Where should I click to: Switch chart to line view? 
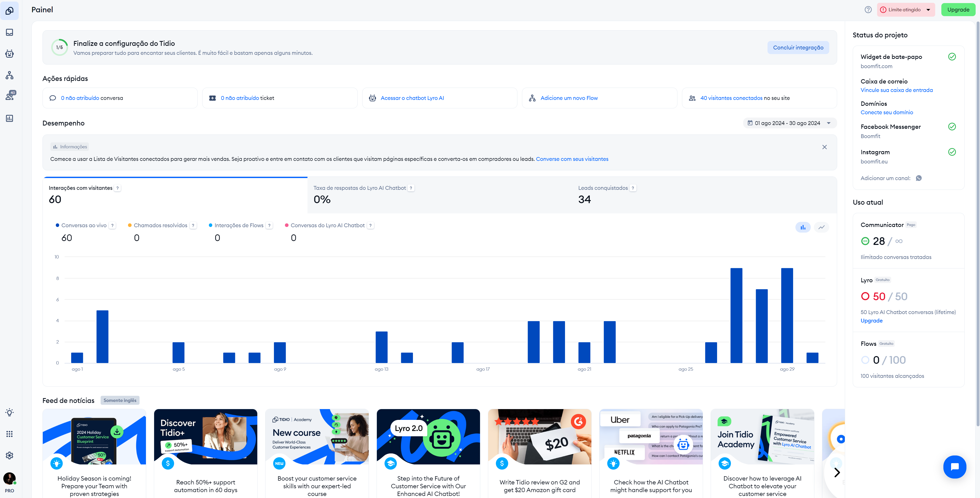point(821,227)
